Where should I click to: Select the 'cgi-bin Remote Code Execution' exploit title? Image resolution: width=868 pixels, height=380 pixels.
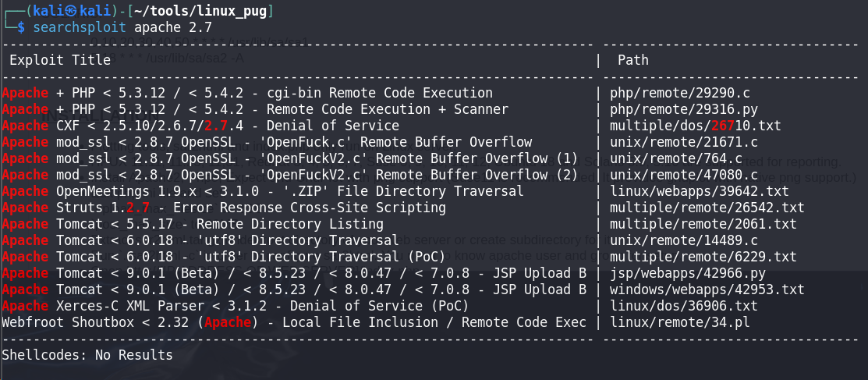coord(247,93)
